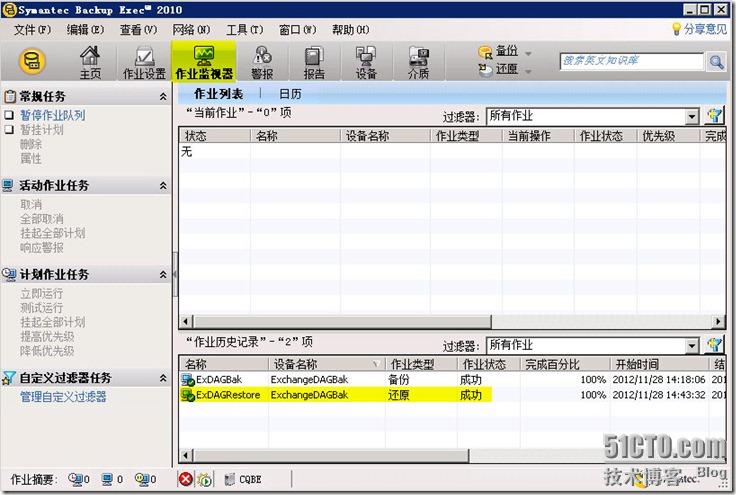Open the 文件(F) menu
The image size is (736, 495).
(x=32, y=30)
